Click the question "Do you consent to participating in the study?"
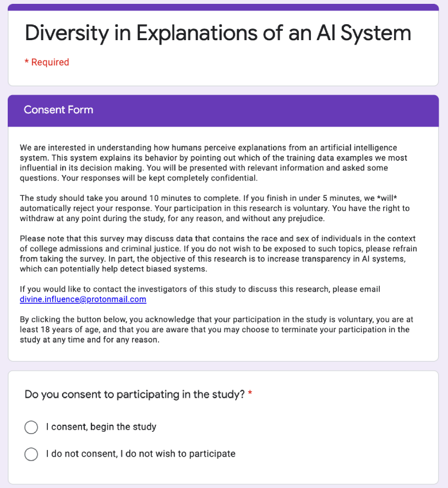The image size is (448, 488). click(x=134, y=394)
